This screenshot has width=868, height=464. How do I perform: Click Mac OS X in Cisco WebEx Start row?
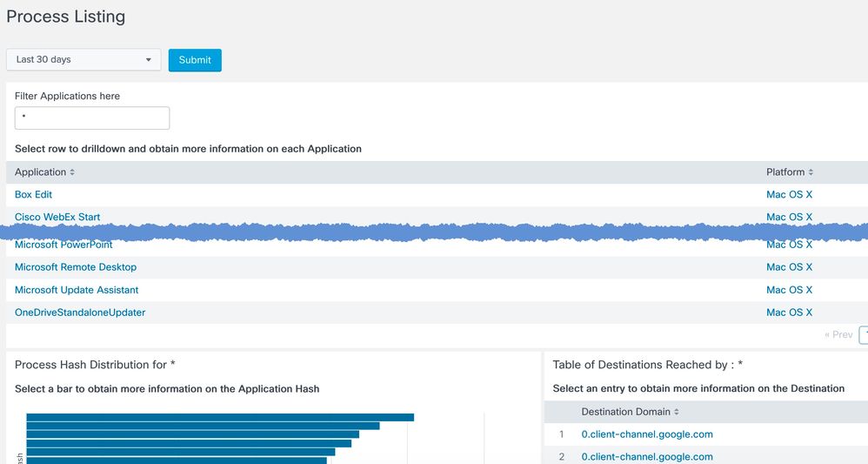[x=790, y=218]
